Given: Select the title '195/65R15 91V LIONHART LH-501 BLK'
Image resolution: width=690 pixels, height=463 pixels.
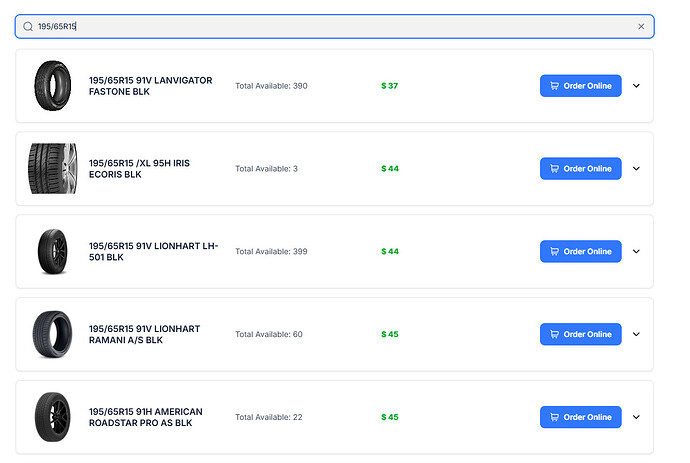Looking at the screenshot, I should (153, 251).
